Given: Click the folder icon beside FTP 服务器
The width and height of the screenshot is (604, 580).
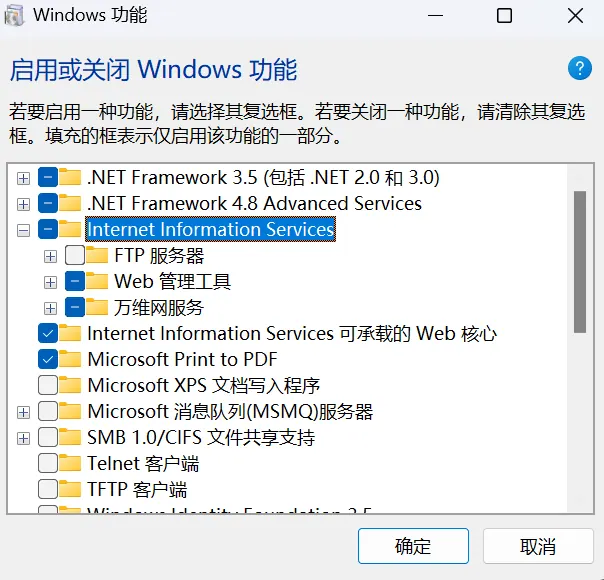Looking at the screenshot, I should click(97, 255).
